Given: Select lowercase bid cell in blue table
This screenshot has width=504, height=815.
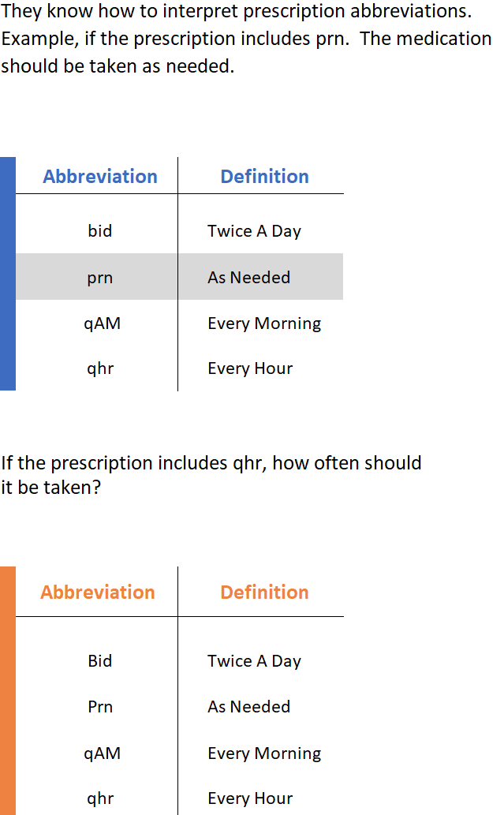Looking at the screenshot, I should point(100,231).
